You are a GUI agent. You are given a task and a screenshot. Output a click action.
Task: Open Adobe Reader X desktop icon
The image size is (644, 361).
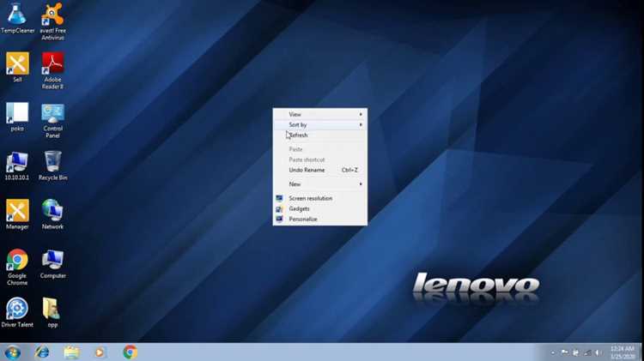coord(52,70)
